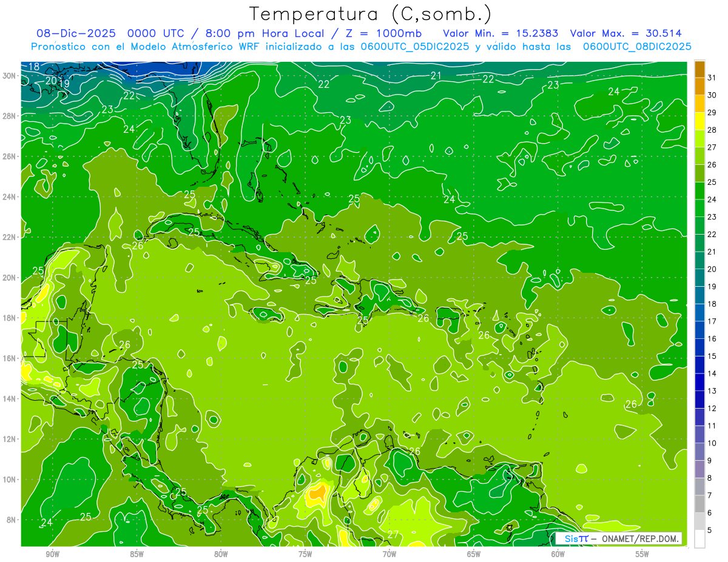Click the 75W longitude axis label

[x=305, y=554]
